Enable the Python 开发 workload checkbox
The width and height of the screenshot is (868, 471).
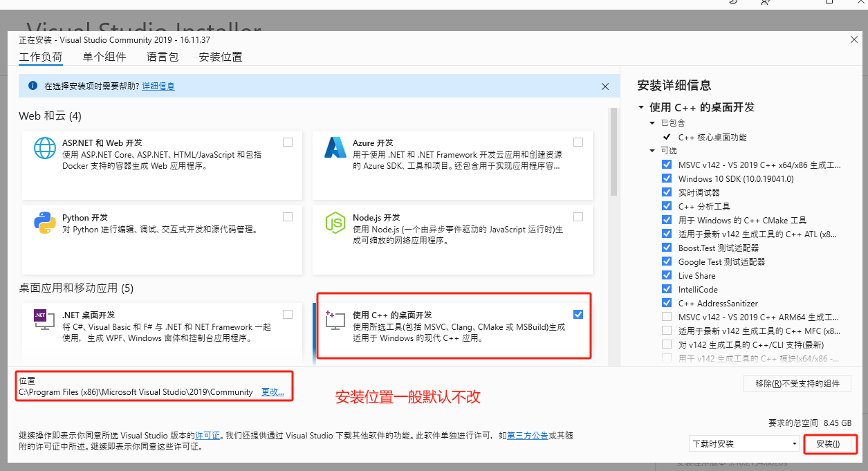point(288,216)
